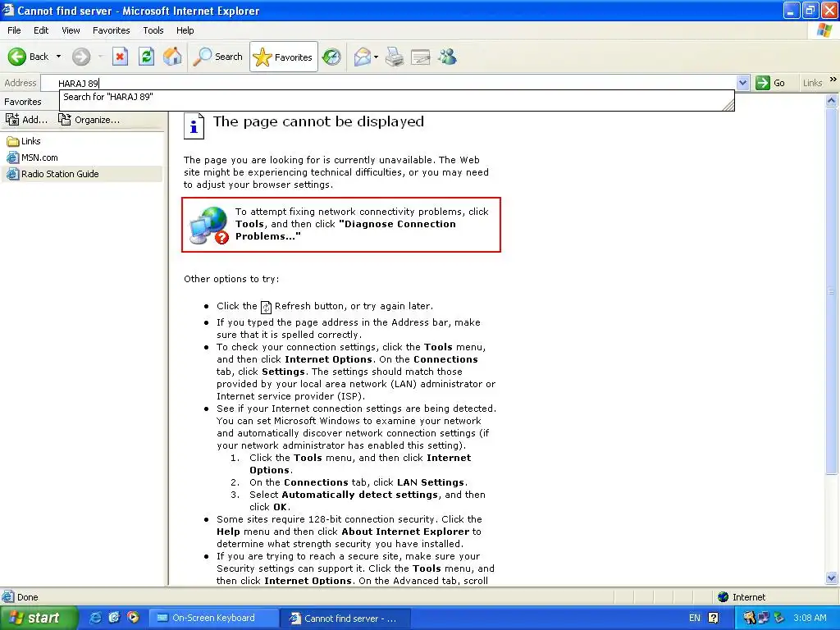The width and height of the screenshot is (840, 630).
Task: Open the View menu
Action: pyautogui.click(x=71, y=30)
